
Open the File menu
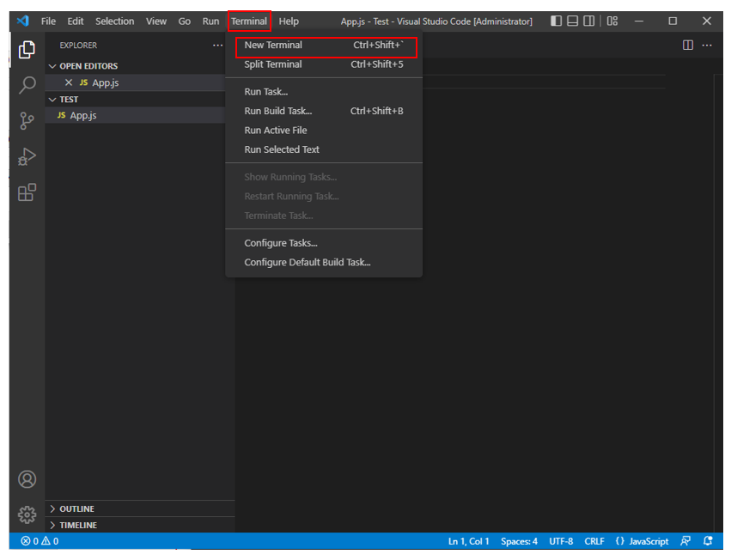48,21
